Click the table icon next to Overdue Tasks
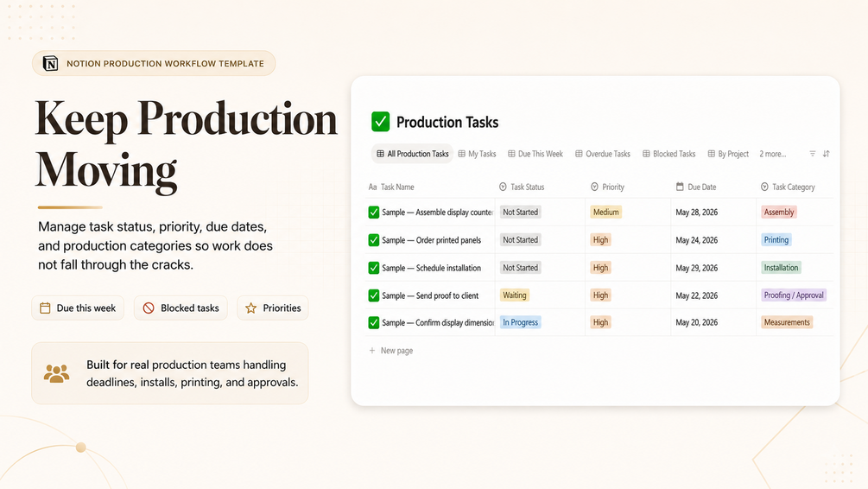This screenshot has width=868, height=489. [x=579, y=154]
